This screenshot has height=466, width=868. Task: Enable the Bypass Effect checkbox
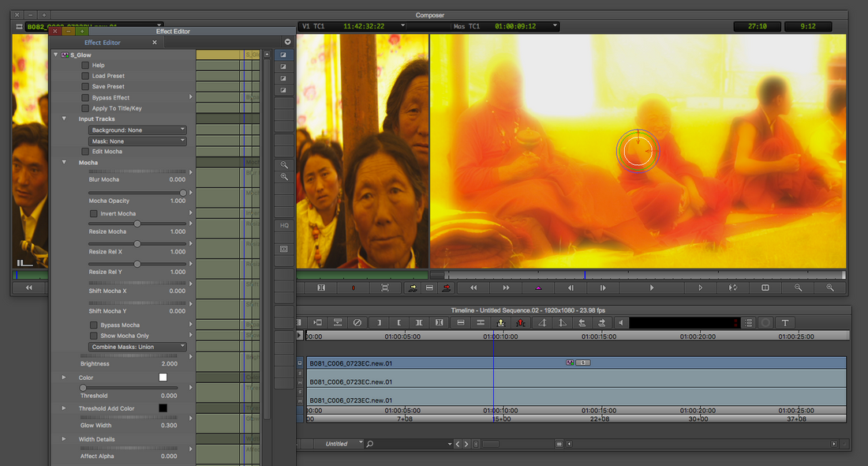pyautogui.click(x=85, y=98)
